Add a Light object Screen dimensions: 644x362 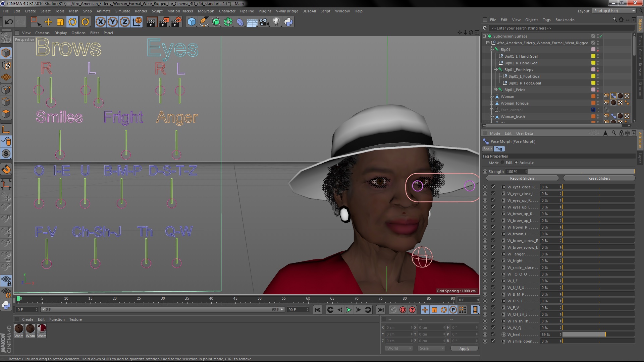point(276,22)
